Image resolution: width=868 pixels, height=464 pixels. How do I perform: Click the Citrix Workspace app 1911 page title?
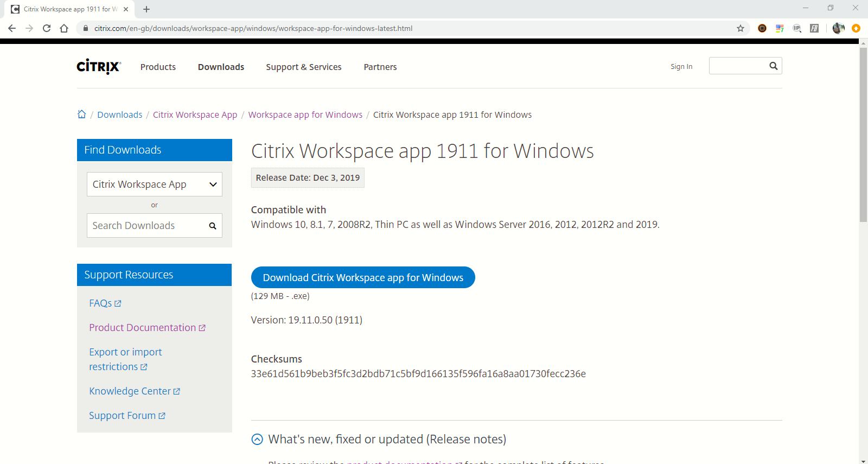click(423, 151)
